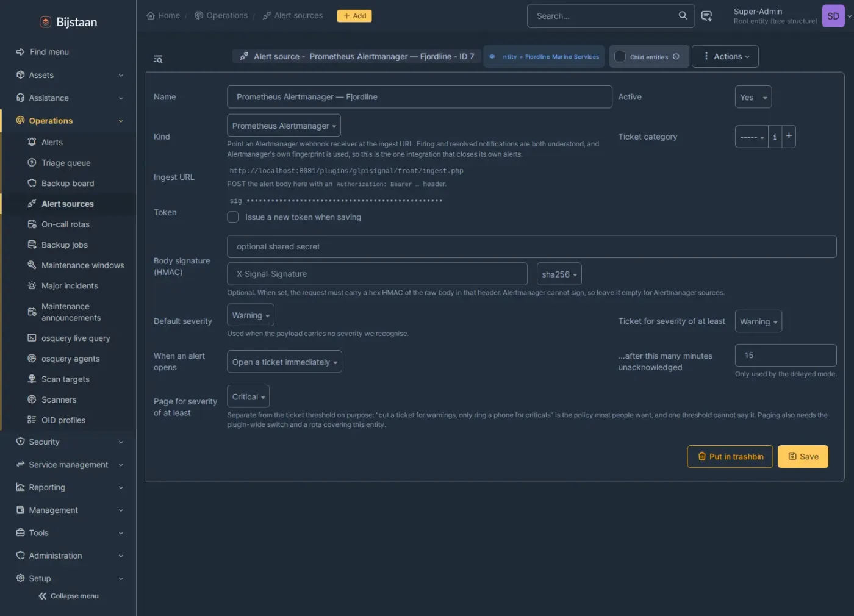Click the osquery live query terminal icon
Viewport: 854px width, 616px height.
32,338
